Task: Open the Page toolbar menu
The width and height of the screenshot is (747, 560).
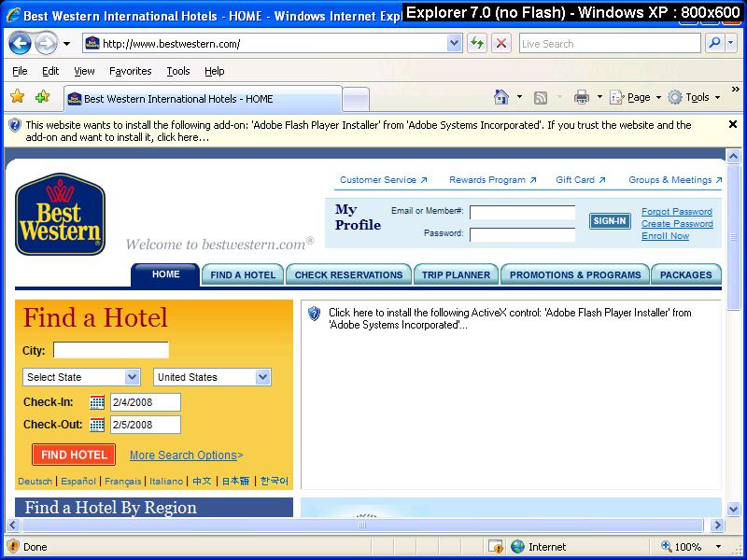Action: point(636,97)
